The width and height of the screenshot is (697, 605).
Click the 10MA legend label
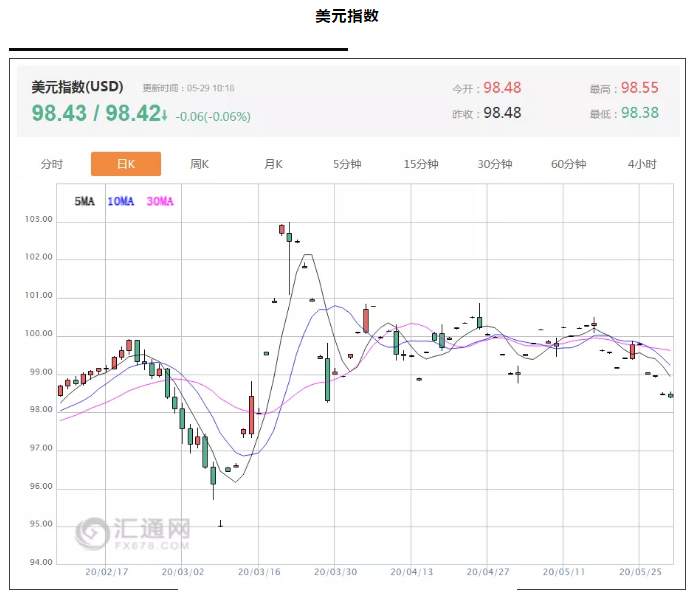point(120,201)
